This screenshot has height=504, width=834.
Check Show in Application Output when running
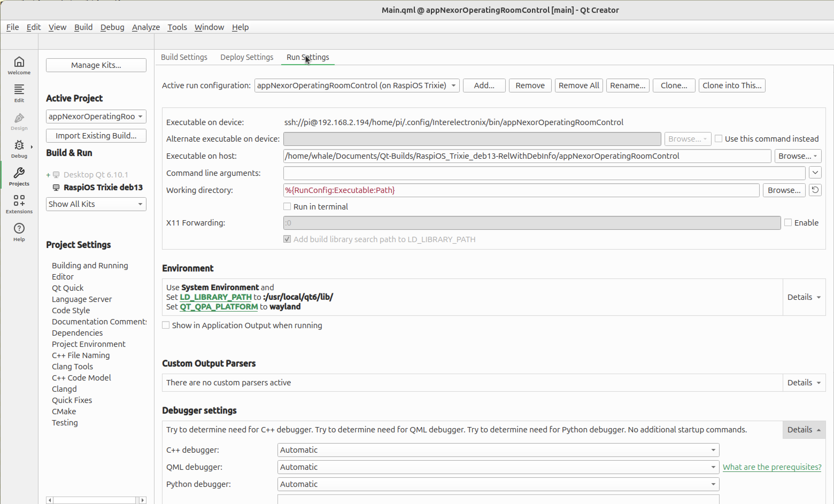(x=165, y=325)
